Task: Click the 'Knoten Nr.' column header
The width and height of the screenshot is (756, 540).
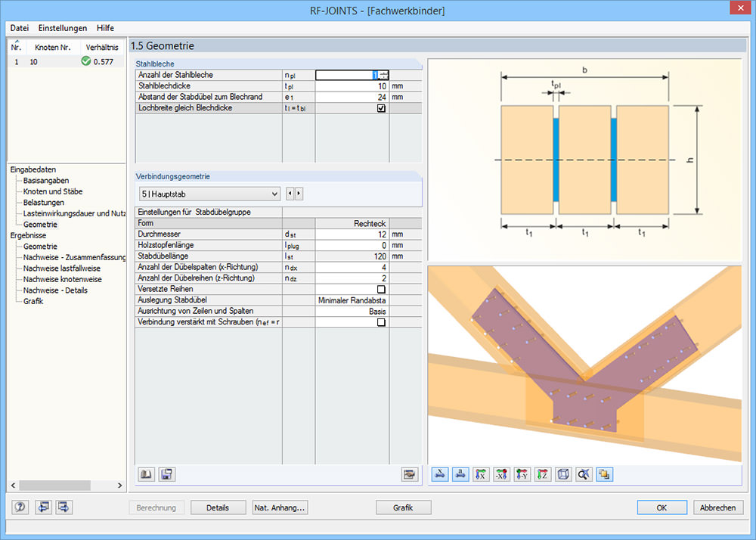Action: coord(53,47)
